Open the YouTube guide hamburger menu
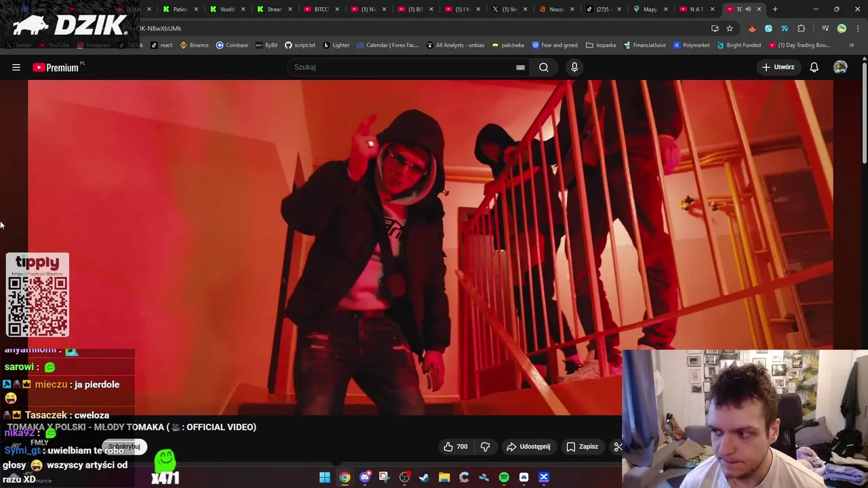Screen dimensions: 868x488 pyautogui.click(x=16, y=67)
